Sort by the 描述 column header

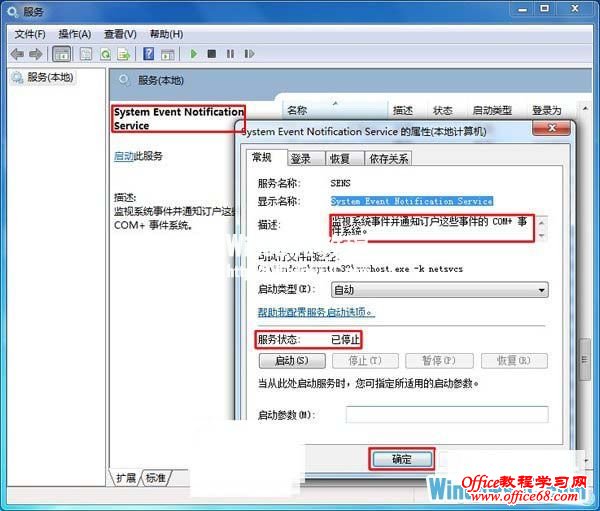coord(407,111)
